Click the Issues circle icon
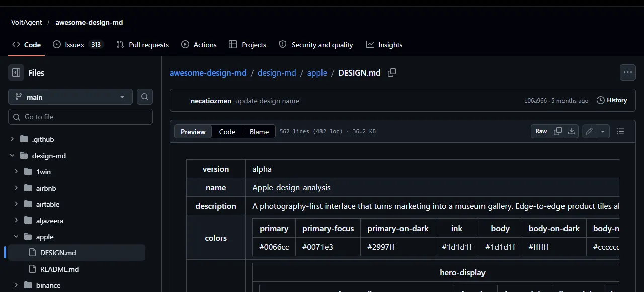 57,45
